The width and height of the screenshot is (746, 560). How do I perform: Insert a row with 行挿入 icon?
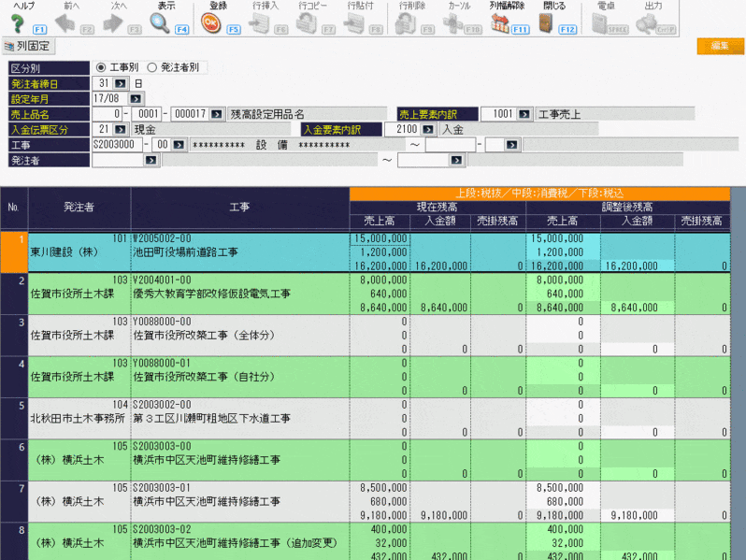(x=259, y=23)
